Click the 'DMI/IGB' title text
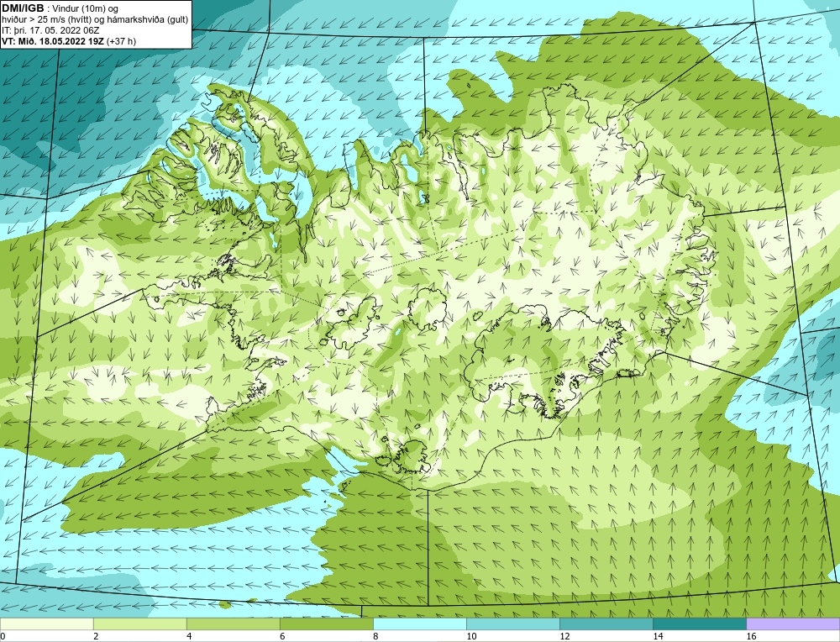840x642 pixels. [23, 8]
